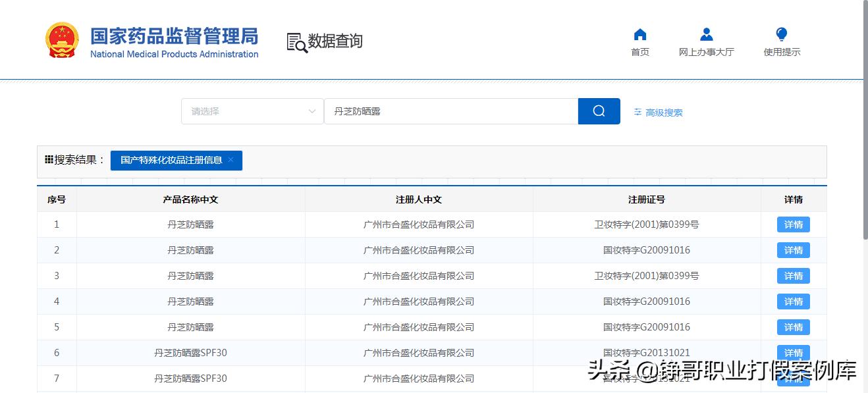The height and width of the screenshot is (393, 868).
Task: Click the grid icon beside 搜索结果
Action: [x=49, y=159]
